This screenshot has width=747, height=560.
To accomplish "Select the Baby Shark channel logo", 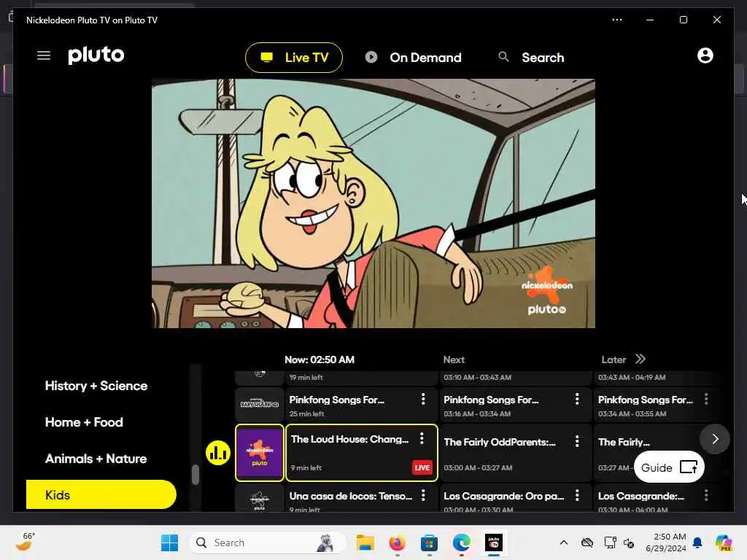I will [x=260, y=404].
